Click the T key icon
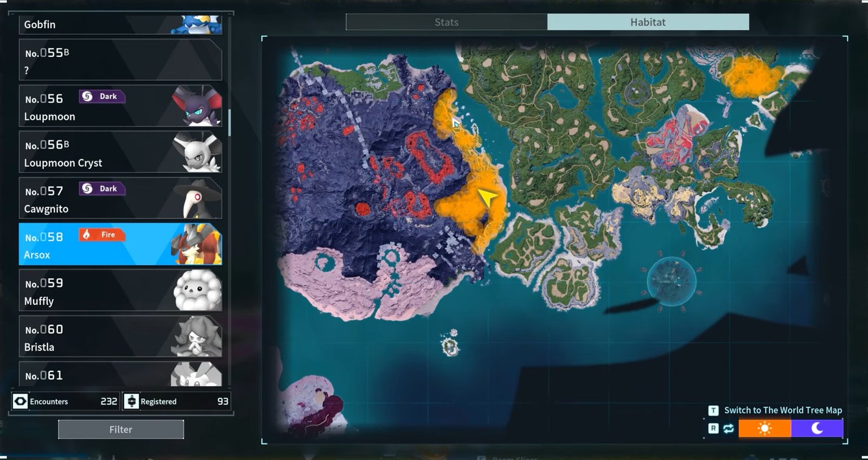 pos(713,411)
